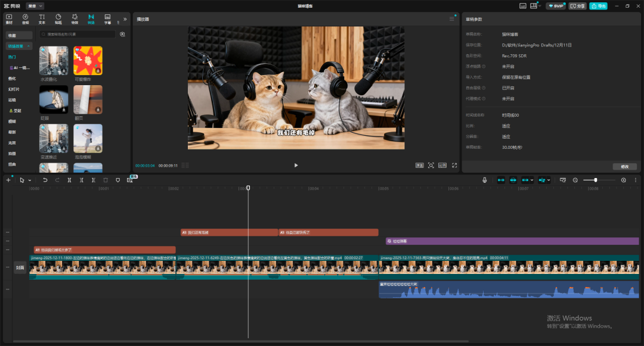Open the player panel hamburger menu
This screenshot has height=346, width=644.
[x=451, y=19]
